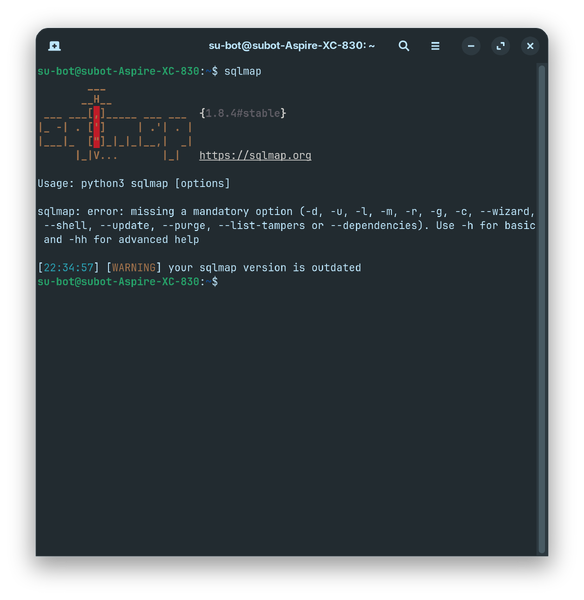
Task: Click the last shell prompt line
Action: pyautogui.click(x=128, y=282)
